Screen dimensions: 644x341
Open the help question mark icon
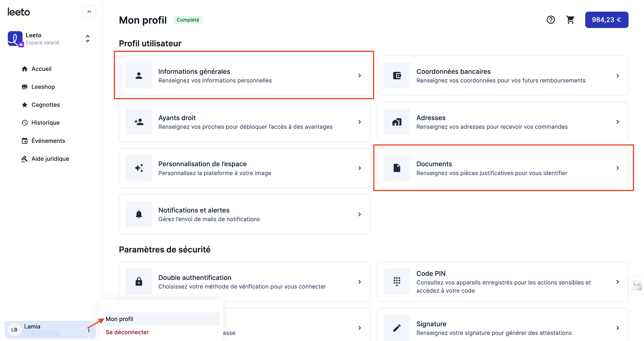point(551,20)
